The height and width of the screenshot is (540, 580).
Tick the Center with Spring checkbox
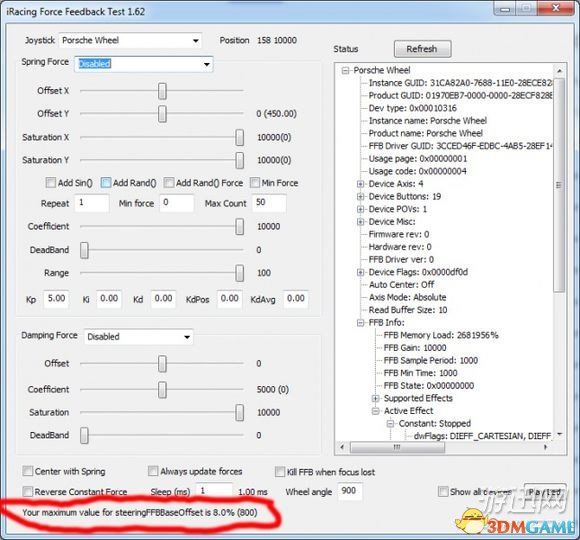[x=28, y=471]
